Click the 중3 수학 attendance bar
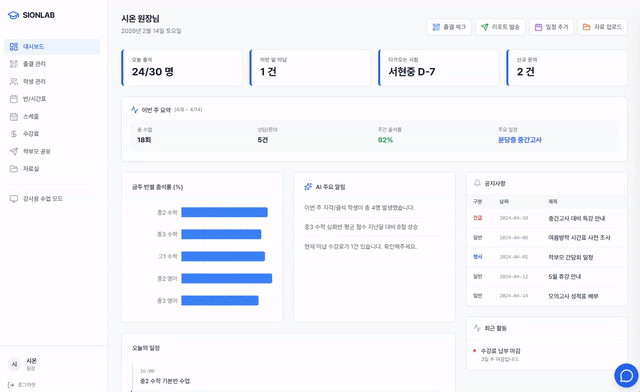Screen dimensions: 640x392 coord(221,234)
